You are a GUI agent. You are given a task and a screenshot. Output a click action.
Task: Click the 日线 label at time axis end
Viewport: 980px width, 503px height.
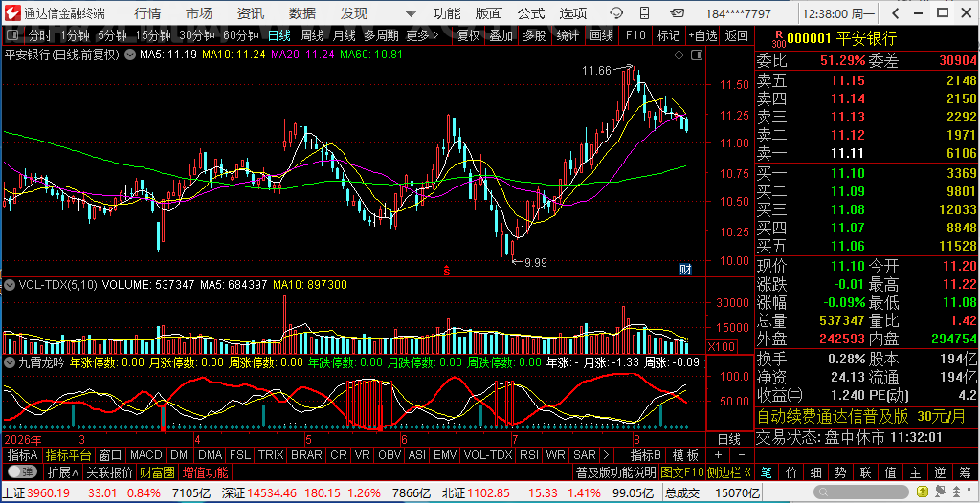728,439
